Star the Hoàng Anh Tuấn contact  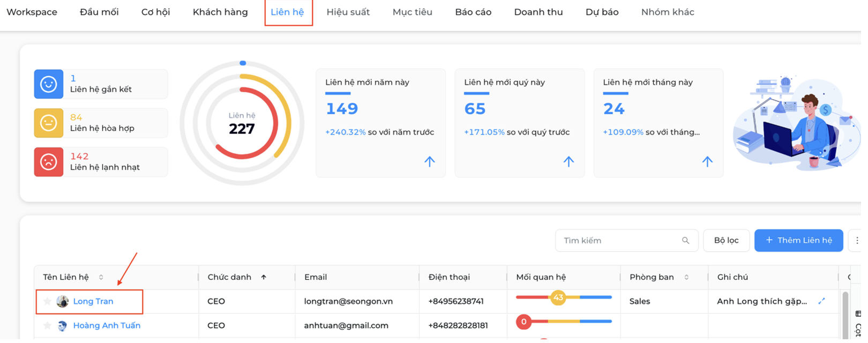47,325
